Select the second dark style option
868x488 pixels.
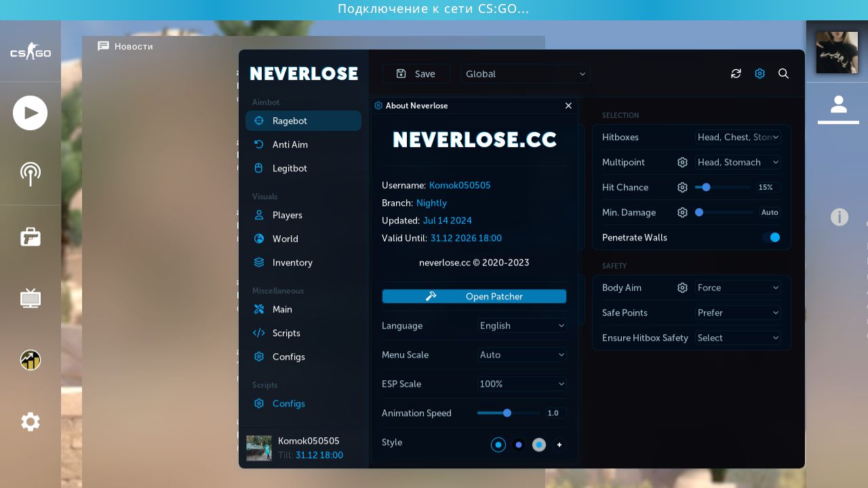[x=519, y=445]
